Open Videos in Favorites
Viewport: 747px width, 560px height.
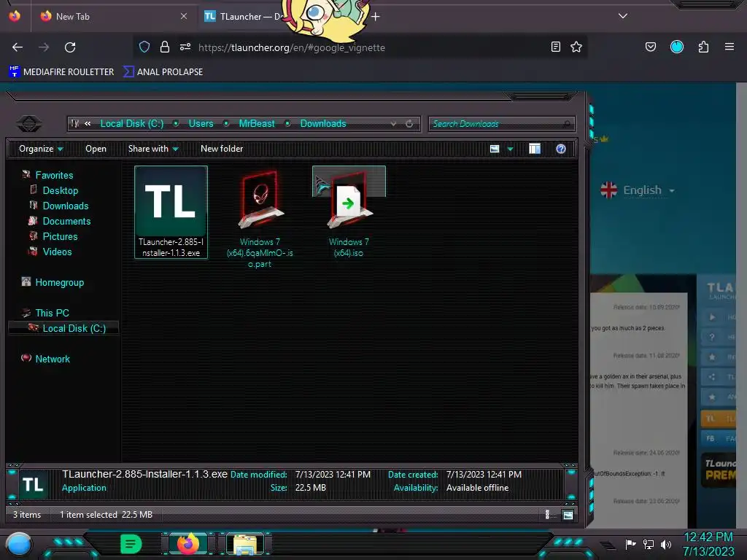point(57,252)
